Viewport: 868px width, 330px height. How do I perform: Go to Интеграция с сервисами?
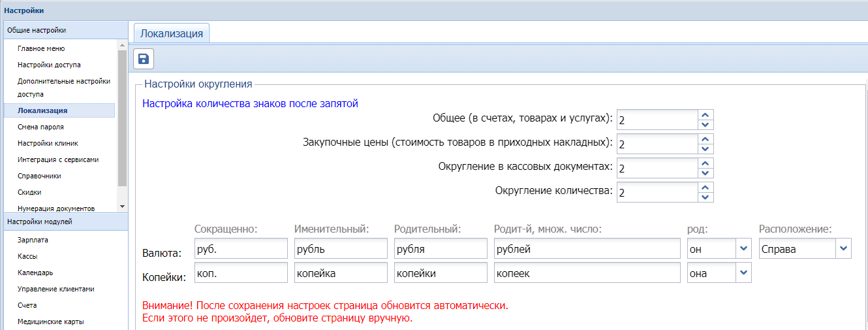[x=58, y=159]
